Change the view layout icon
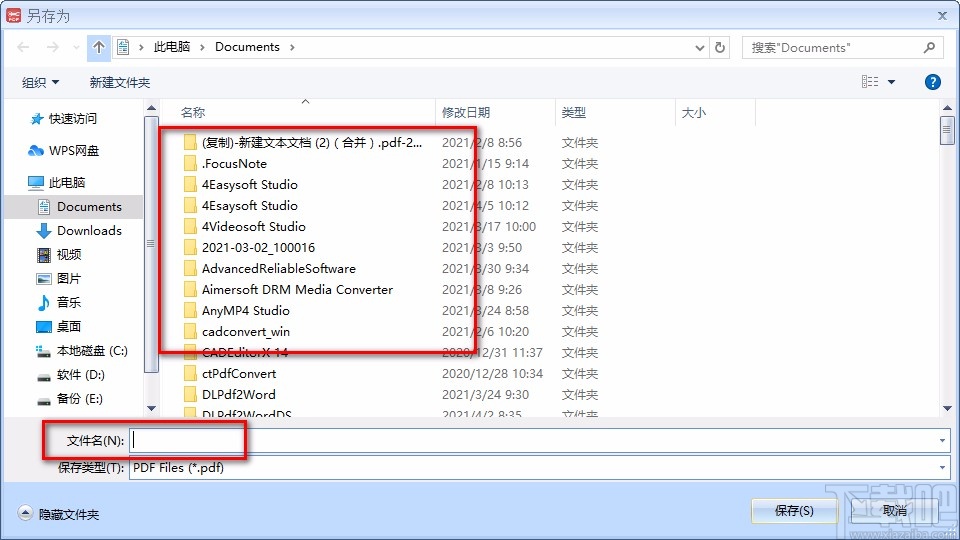Viewport: 960px width, 540px height. 870,81
